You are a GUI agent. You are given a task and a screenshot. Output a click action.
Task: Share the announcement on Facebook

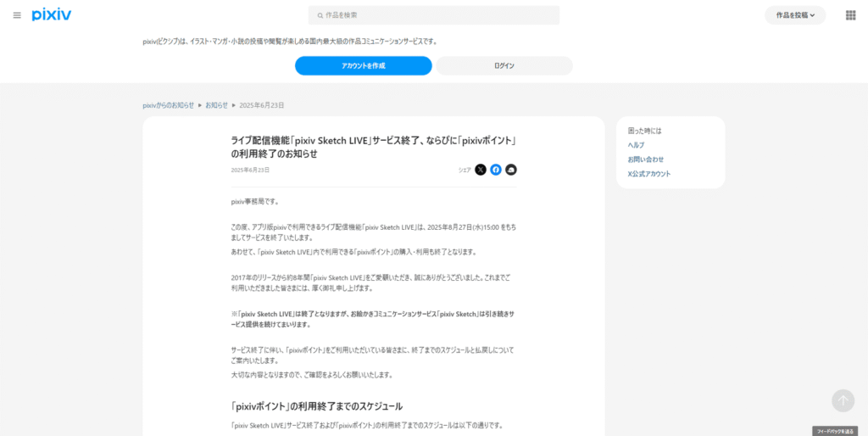coord(496,170)
